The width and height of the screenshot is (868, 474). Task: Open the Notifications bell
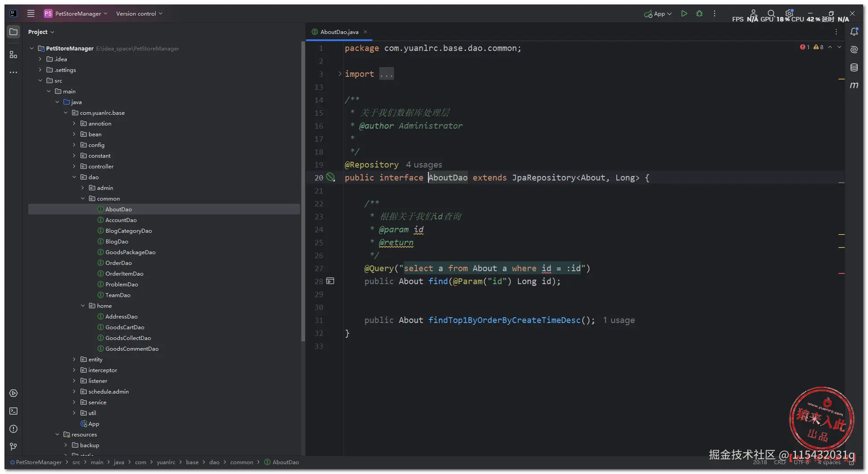[854, 32]
